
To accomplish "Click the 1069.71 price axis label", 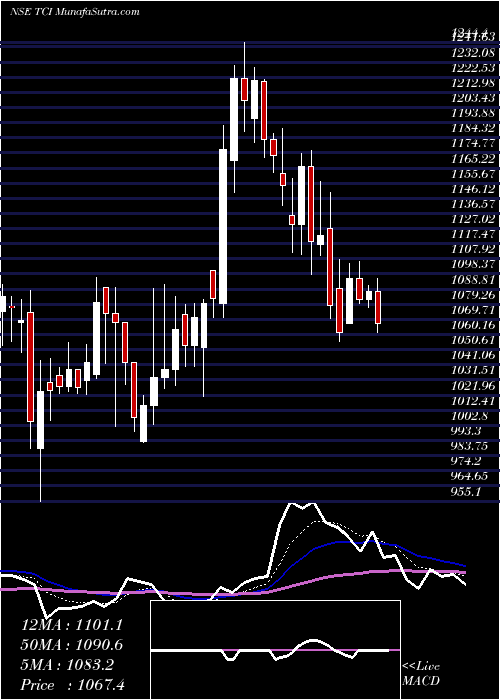I will click(x=473, y=311).
